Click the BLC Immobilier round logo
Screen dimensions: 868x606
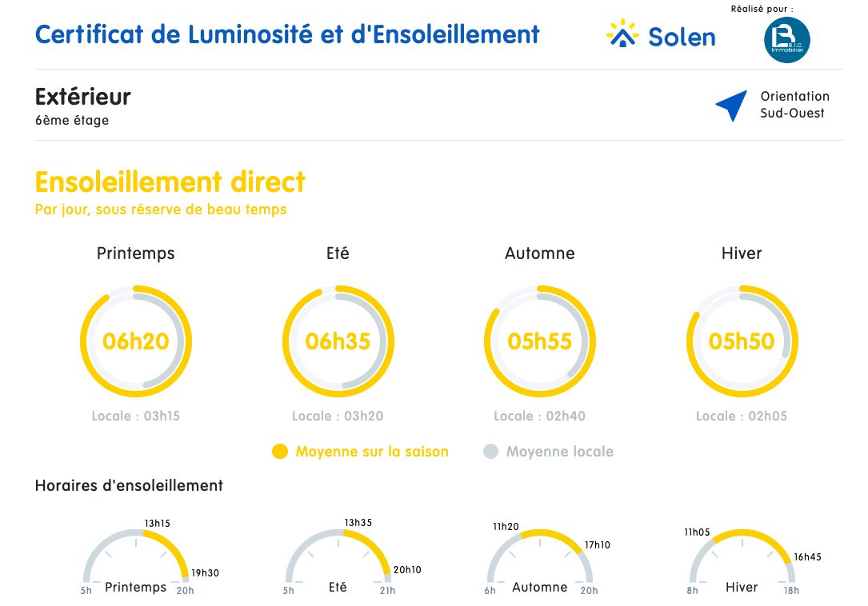[x=786, y=40]
